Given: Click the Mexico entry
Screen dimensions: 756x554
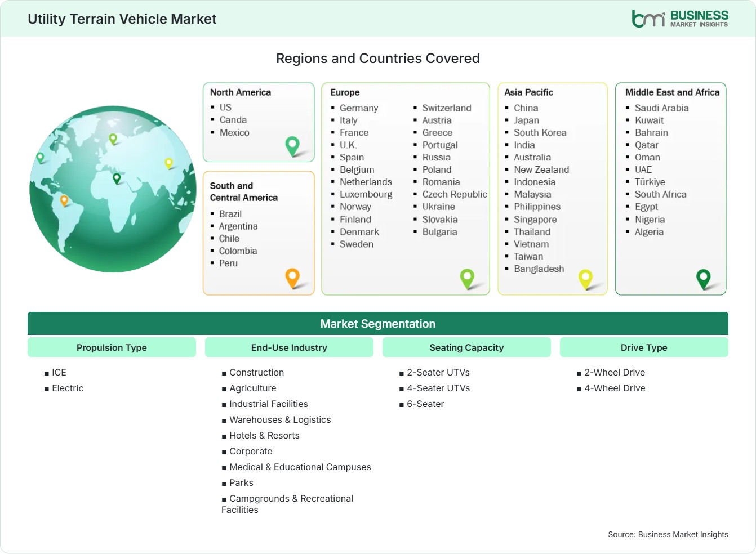Looking at the screenshot, I should pyautogui.click(x=234, y=132).
